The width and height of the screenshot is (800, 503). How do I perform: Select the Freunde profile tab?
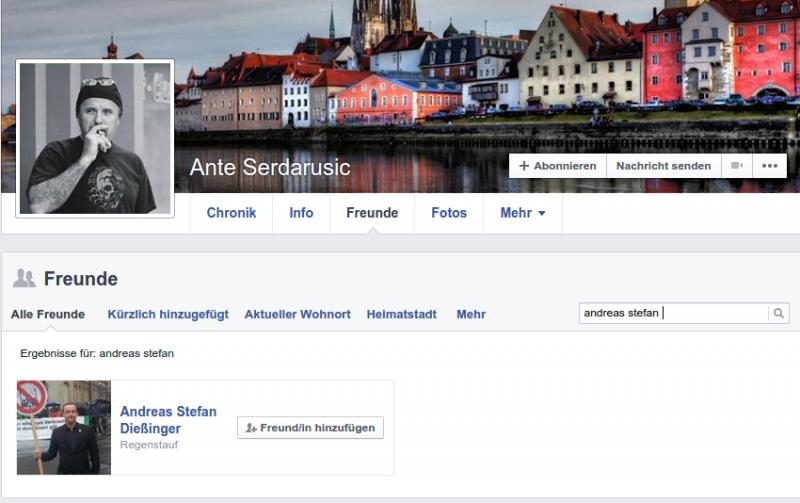tap(372, 213)
